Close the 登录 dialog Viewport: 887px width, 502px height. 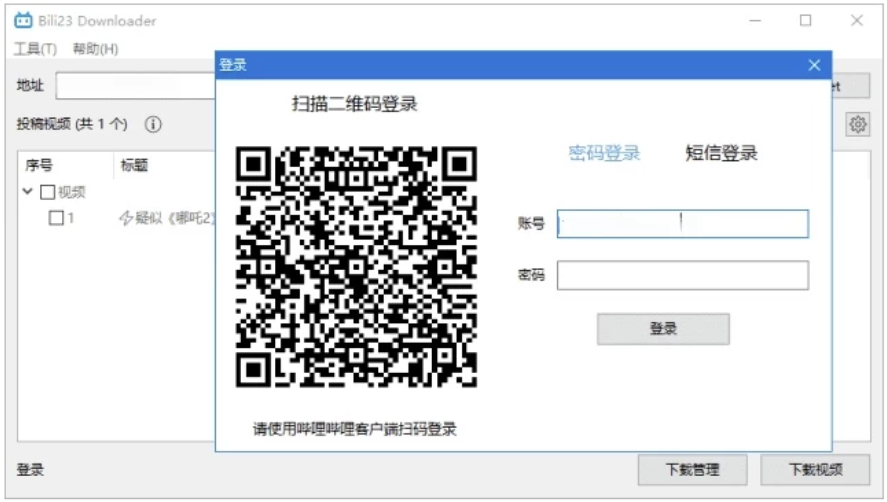click(x=815, y=65)
